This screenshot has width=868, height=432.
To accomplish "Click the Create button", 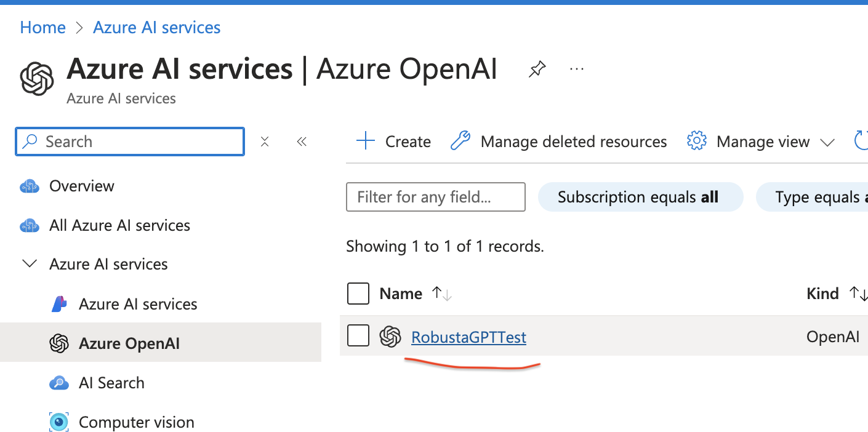I will pos(394,142).
